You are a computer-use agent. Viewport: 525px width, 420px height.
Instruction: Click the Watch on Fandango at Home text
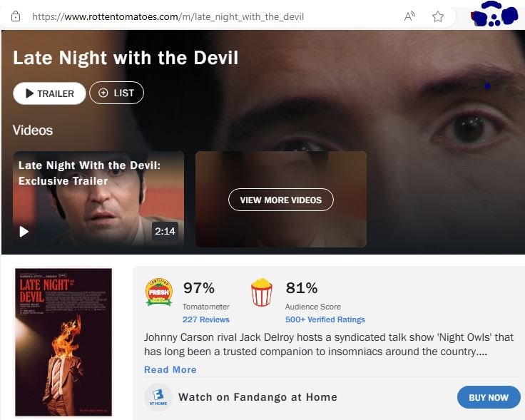258,397
